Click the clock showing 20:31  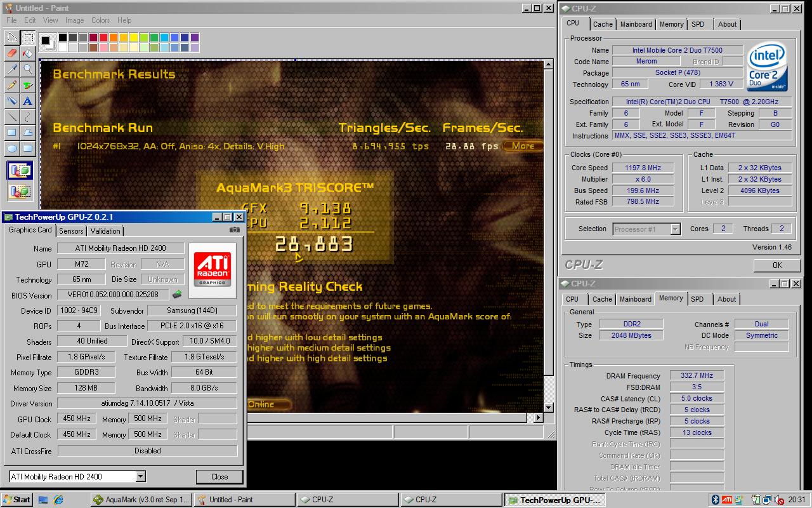[797, 500]
